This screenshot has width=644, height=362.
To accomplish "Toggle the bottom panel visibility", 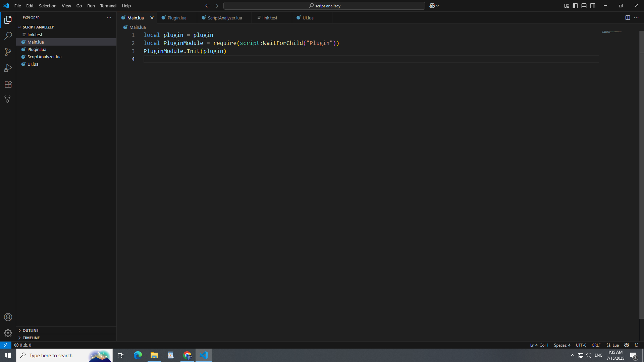I will pos(584,6).
